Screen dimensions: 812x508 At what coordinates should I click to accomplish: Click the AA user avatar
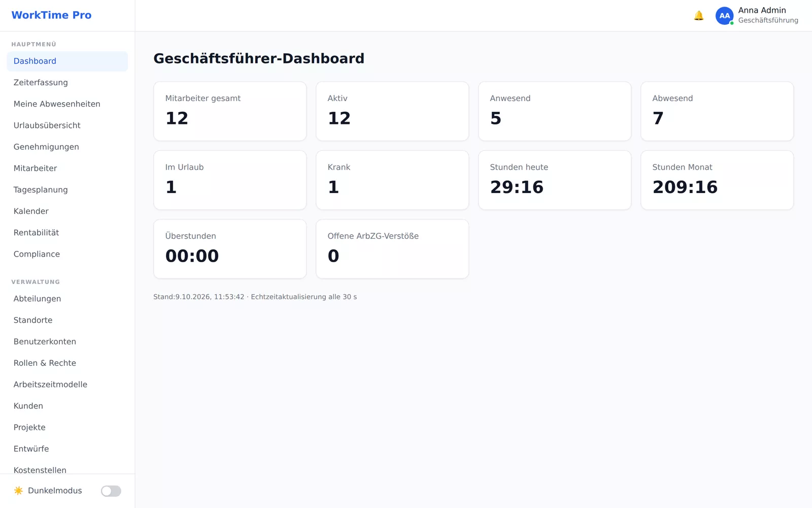coord(725,16)
